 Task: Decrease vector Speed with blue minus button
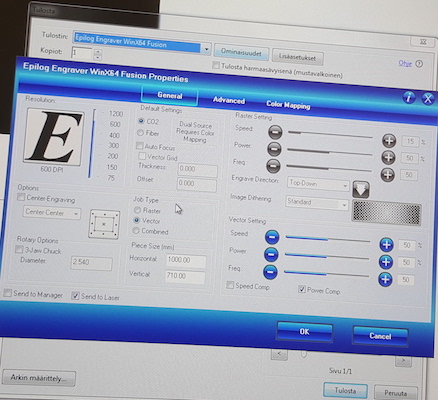[272, 237]
